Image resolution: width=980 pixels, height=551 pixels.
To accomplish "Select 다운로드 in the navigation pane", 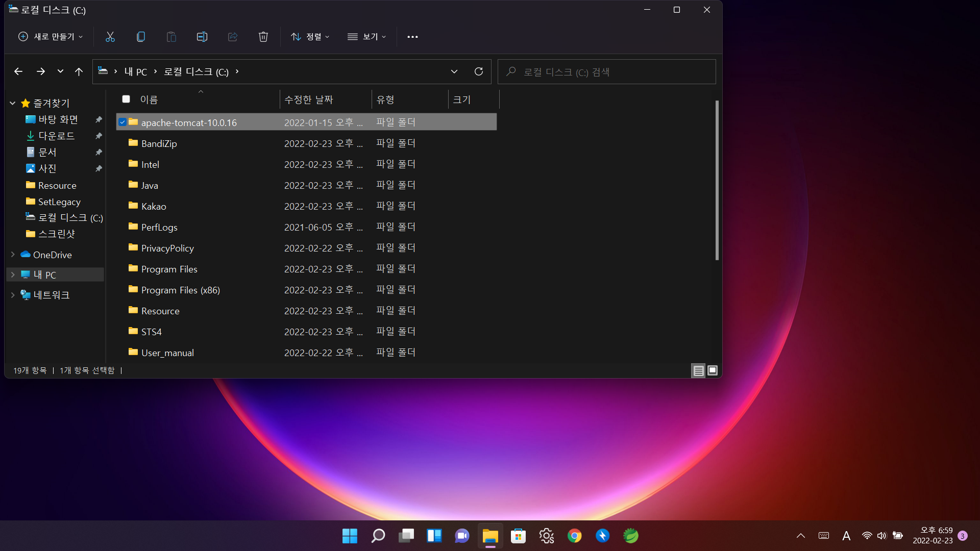I will click(56, 136).
